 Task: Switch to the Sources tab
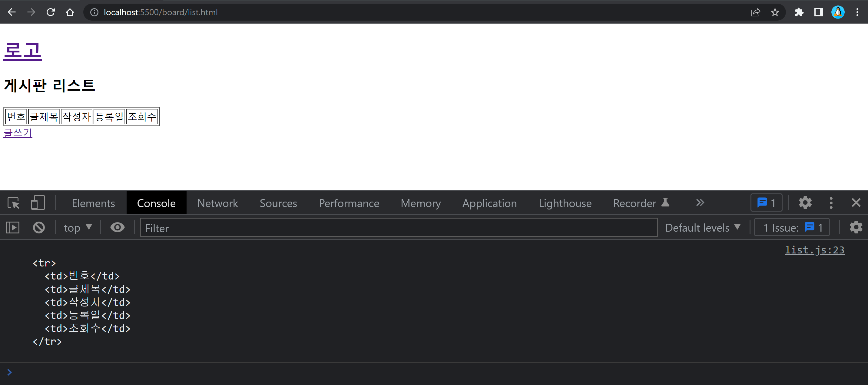pyautogui.click(x=278, y=203)
